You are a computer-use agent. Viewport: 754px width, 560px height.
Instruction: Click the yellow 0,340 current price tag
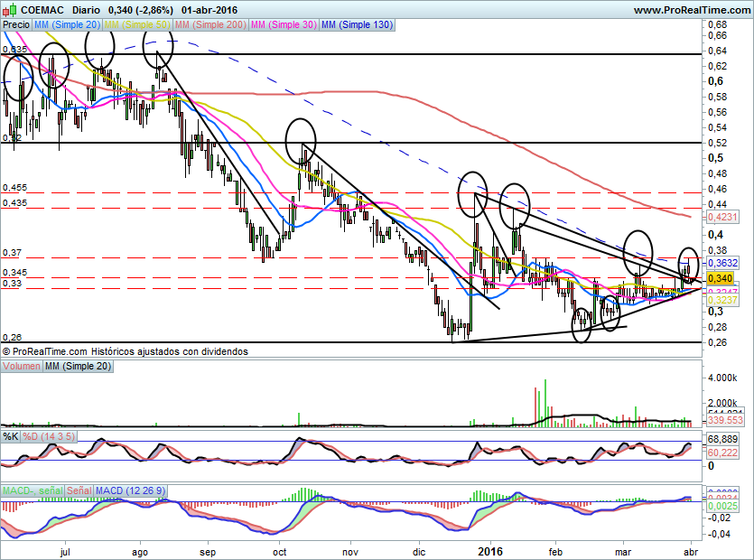point(721,278)
